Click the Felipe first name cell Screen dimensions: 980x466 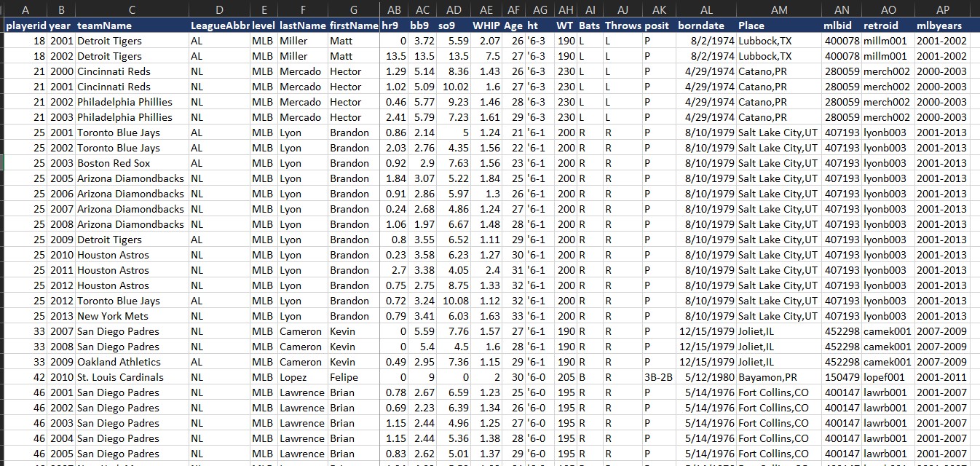coord(344,377)
